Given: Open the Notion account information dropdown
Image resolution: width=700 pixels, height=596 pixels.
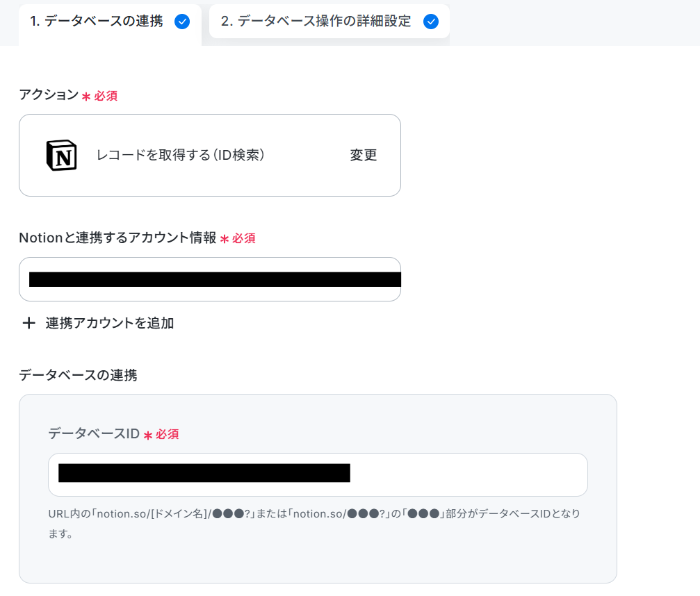Looking at the screenshot, I should tap(210, 279).
